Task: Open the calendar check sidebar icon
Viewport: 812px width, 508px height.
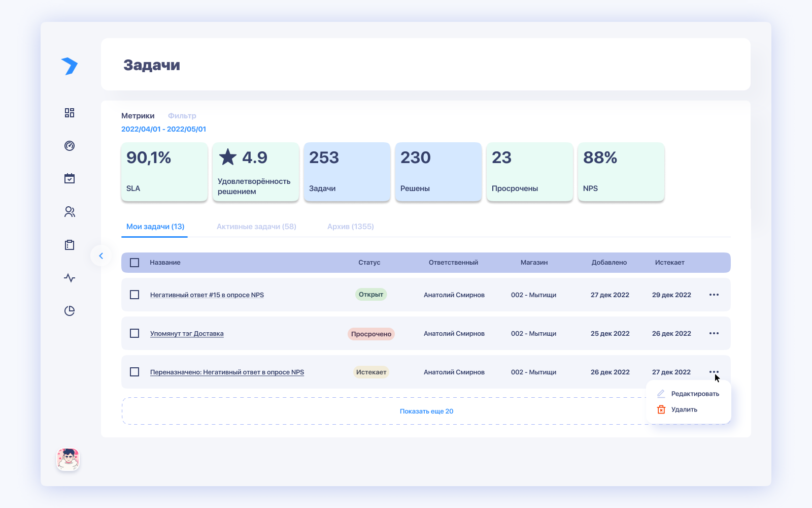Action: (x=70, y=178)
